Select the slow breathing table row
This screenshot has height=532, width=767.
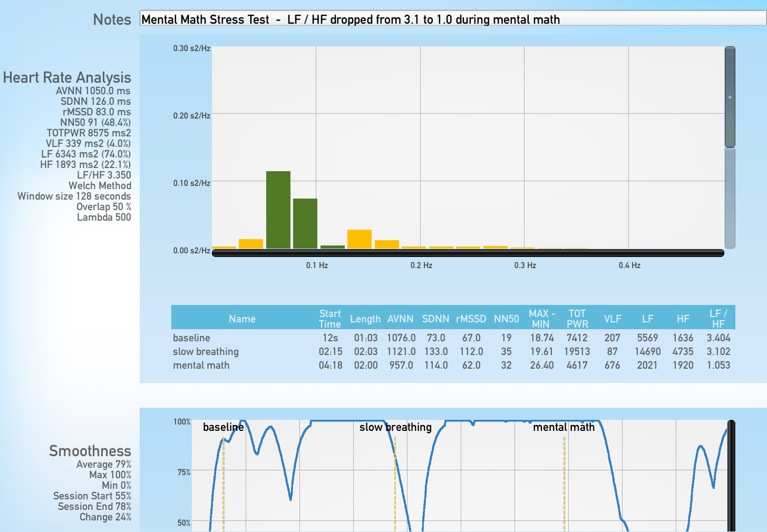(x=452, y=351)
